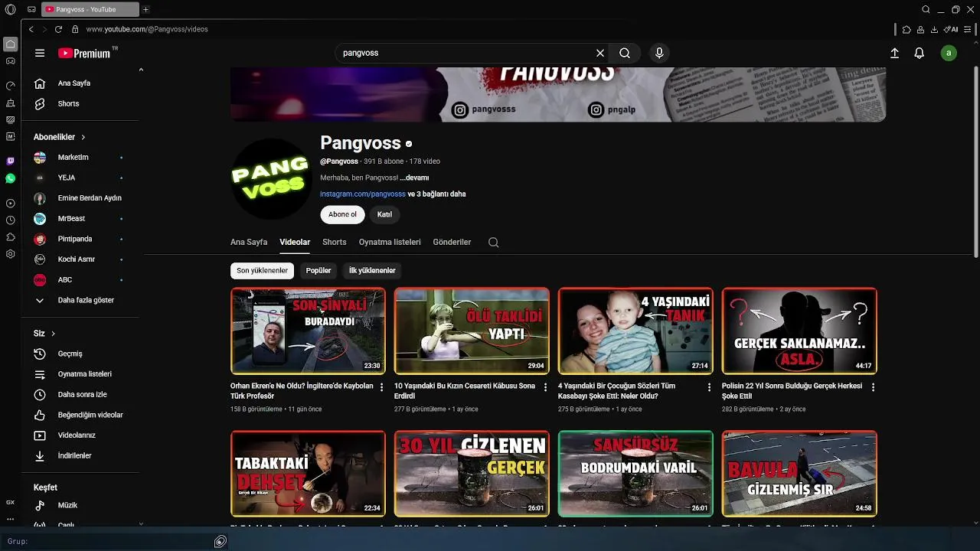Switch to channel Shorts tab
This screenshot has height=551, width=980.
[x=335, y=242]
